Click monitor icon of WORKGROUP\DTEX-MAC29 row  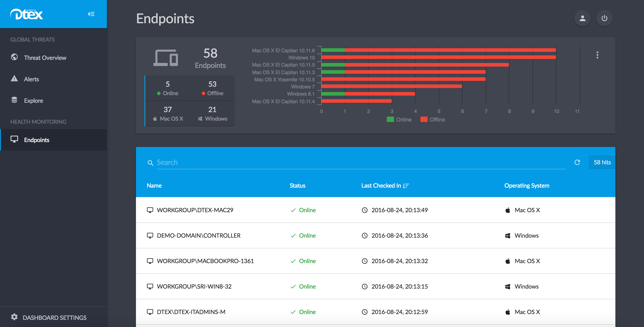tap(150, 210)
